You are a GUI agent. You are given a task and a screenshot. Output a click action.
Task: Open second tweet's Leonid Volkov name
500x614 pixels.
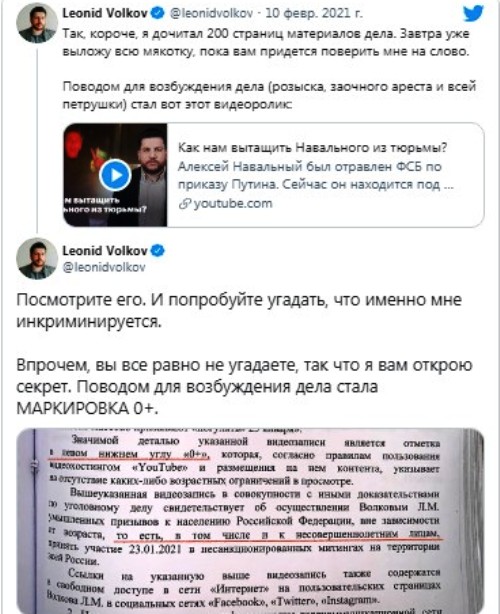(105, 251)
